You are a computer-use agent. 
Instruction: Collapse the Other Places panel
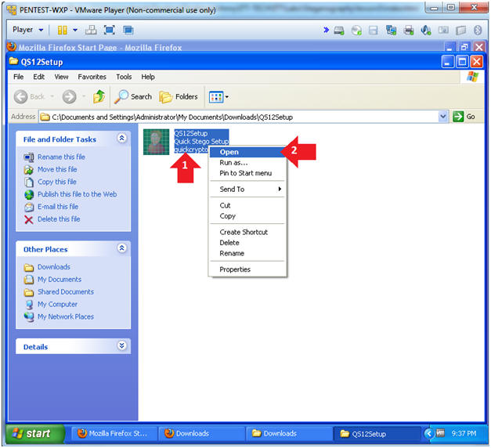122,248
